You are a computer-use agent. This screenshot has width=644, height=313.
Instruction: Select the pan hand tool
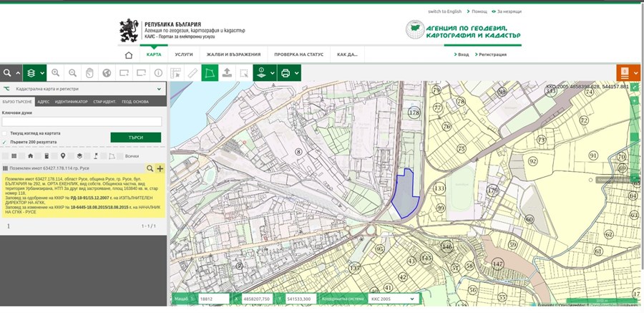90,73
